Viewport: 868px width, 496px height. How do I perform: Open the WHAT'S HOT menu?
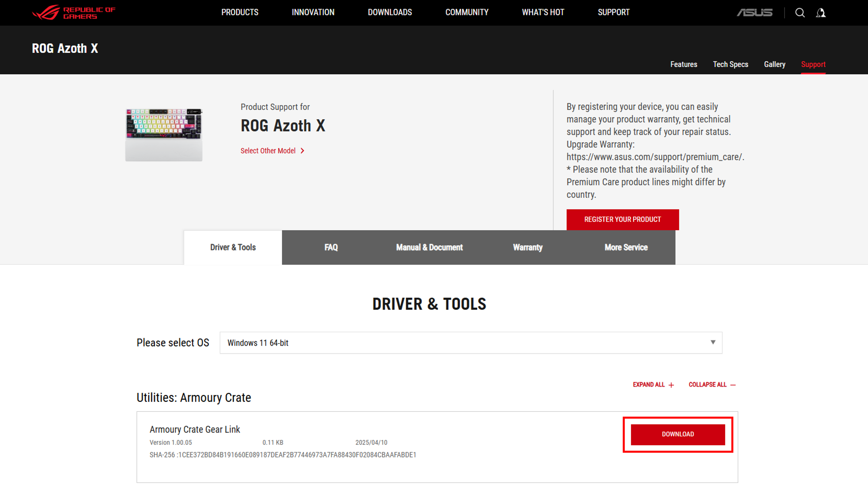[543, 12]
